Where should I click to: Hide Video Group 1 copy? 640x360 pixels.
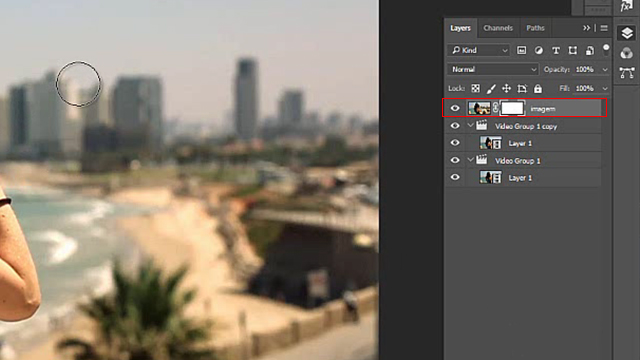(455, 126)
